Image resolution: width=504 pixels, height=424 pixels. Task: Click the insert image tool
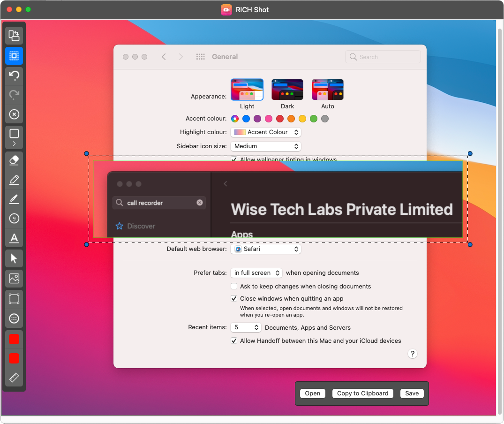click(14, 279)
